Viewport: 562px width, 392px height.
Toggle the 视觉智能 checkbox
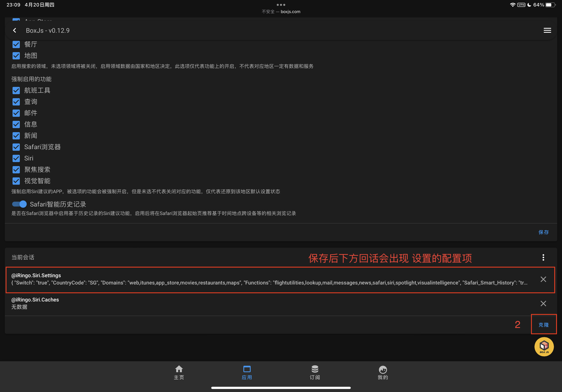(16, 181)
